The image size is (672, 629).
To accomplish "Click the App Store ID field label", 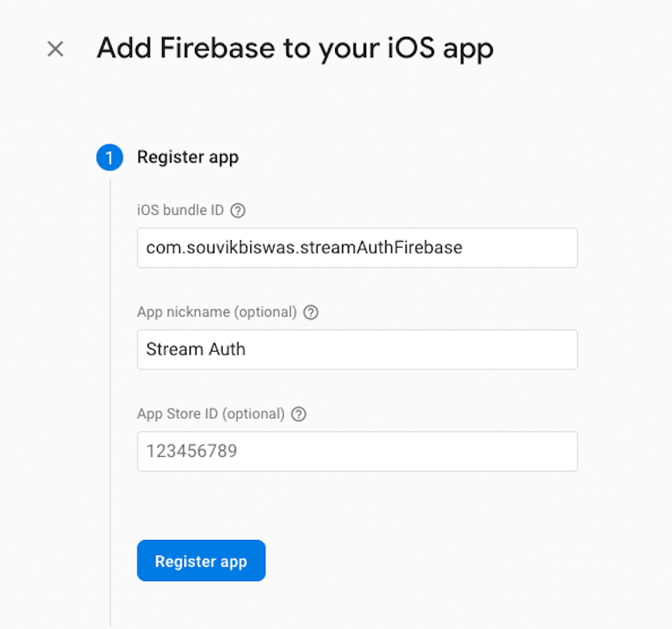I will click(x=210, y=414).
